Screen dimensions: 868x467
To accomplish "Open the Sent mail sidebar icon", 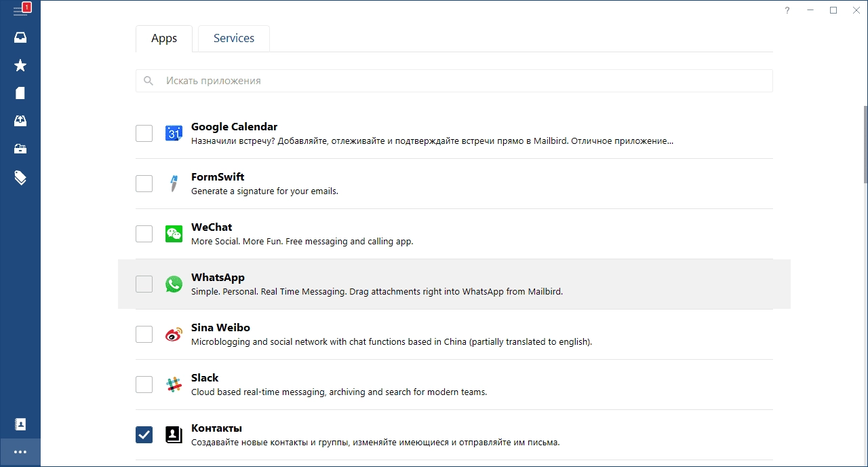I will [x=20, y=121].
